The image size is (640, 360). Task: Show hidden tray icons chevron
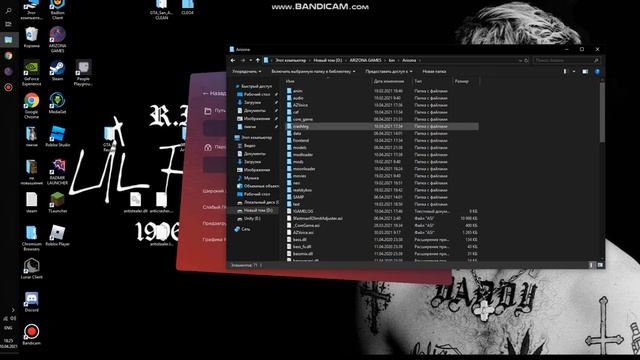pos(12,310)
